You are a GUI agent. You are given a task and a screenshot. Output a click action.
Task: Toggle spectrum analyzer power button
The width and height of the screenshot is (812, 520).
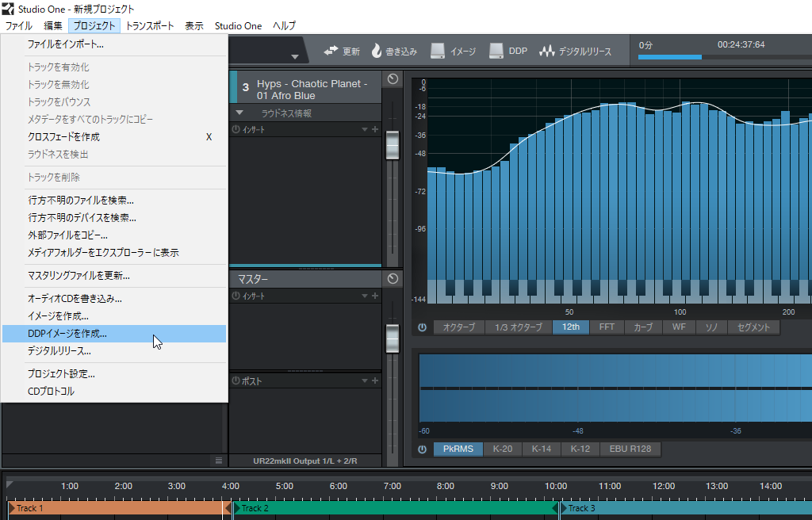422,327
